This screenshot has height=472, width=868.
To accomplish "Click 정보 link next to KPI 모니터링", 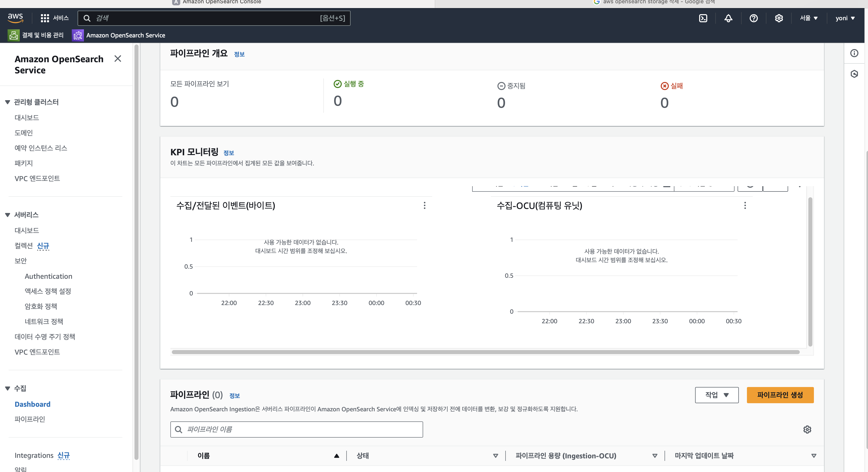I will click(x=229, y=153).
